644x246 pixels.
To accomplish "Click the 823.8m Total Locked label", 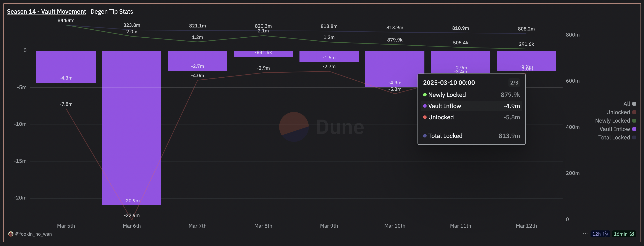I will click(132, 25).
